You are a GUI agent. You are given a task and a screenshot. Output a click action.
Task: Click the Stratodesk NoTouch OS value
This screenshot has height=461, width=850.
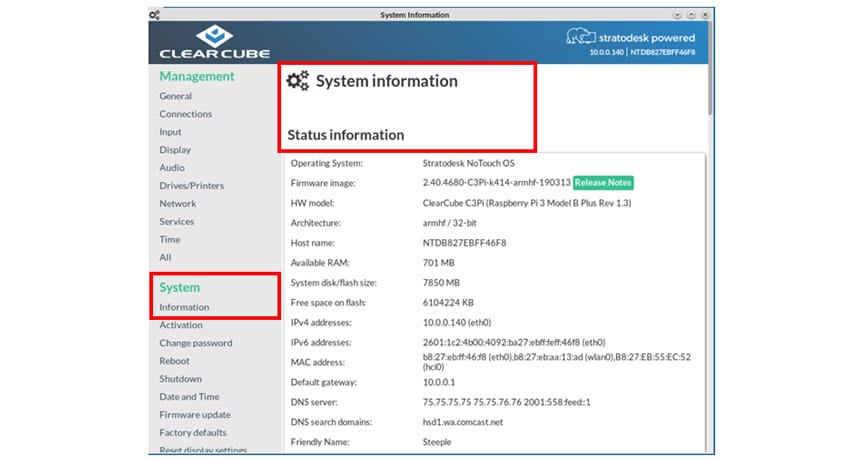(468, 163)
